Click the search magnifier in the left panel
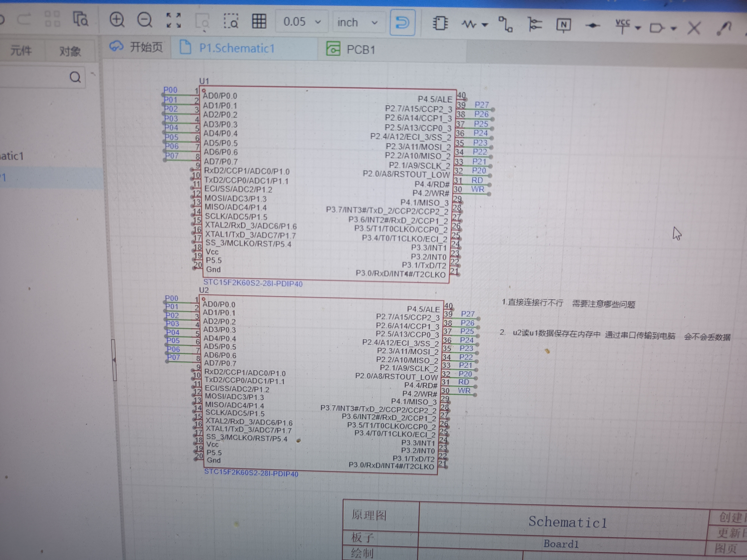Screen dimensions: 747x560 pos(75,77)
